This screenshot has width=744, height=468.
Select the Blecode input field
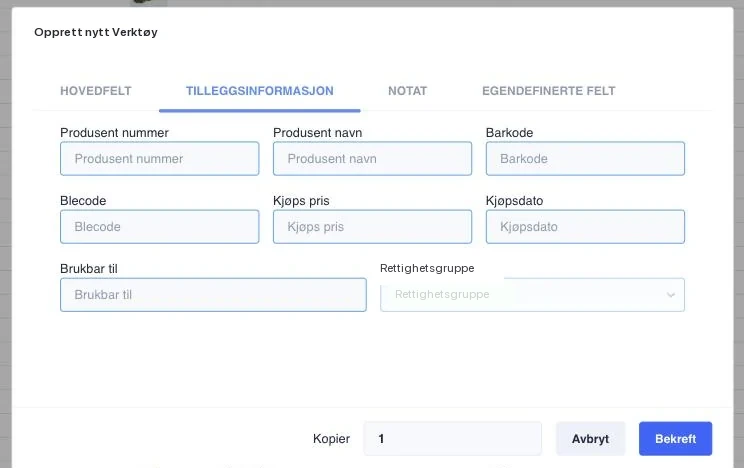point(159,227)
